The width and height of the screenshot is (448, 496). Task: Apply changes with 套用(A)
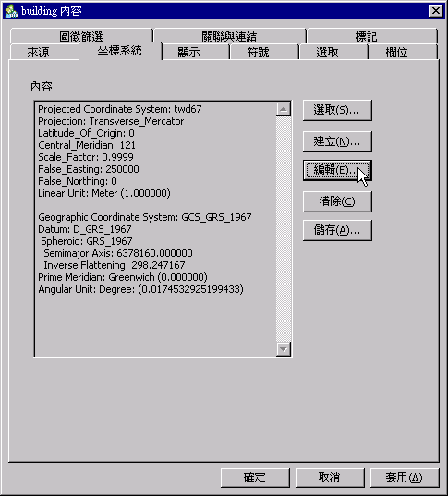[x=405, y=478]
